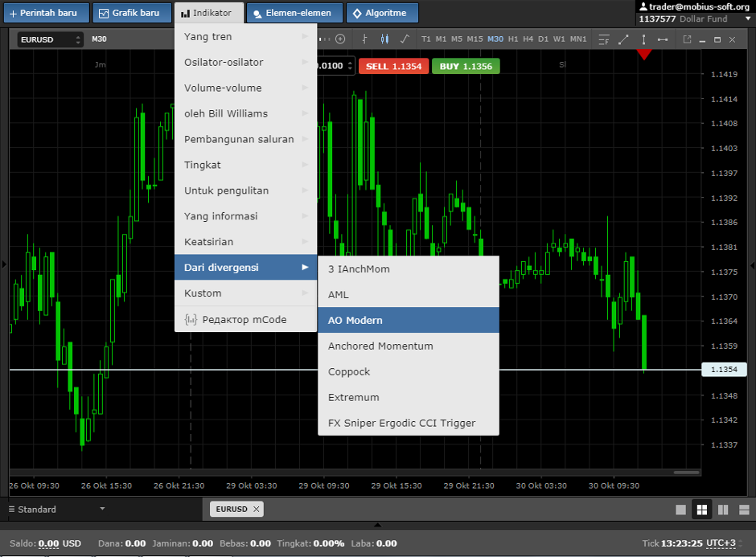Switch chart to candlestick style icon
The width and height of the screenshot is (756, 557).
point(384,39)
